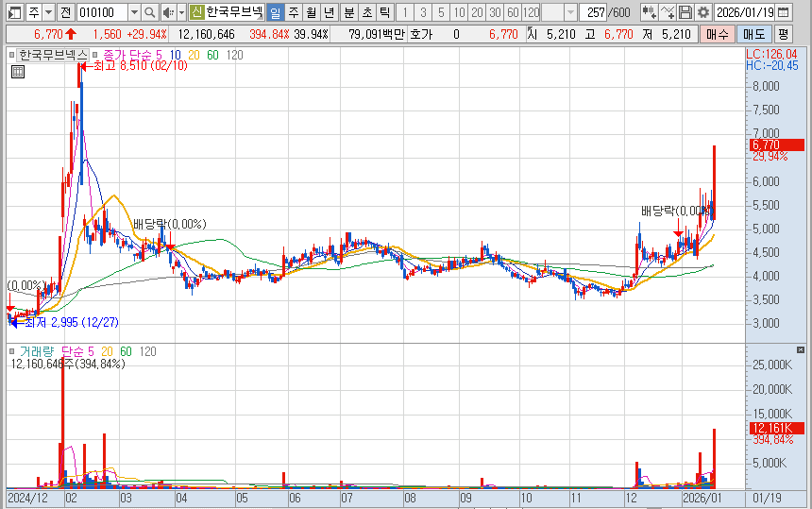Click the price legend's 10 period average
812x509 pixels.
click(175, 55)
